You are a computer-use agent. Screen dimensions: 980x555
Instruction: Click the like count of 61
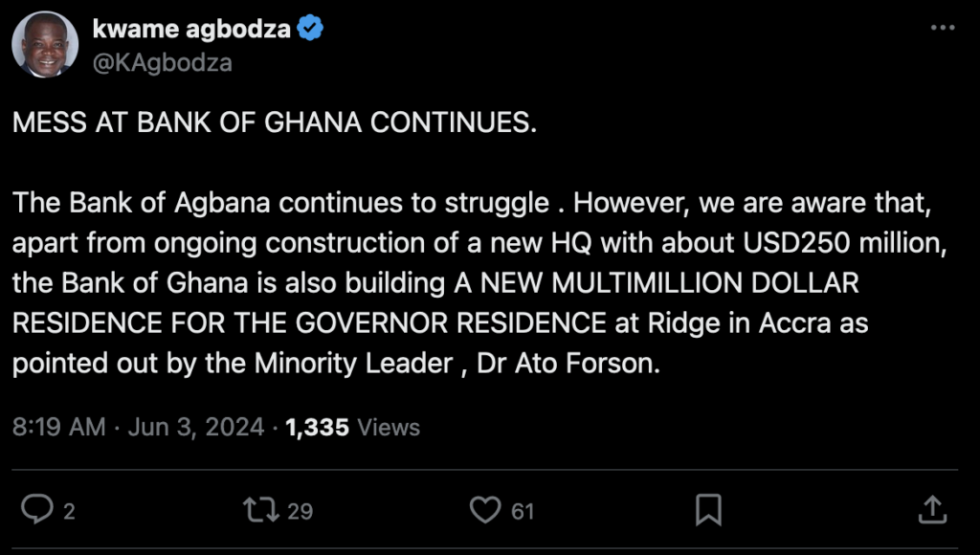point(523,511)
